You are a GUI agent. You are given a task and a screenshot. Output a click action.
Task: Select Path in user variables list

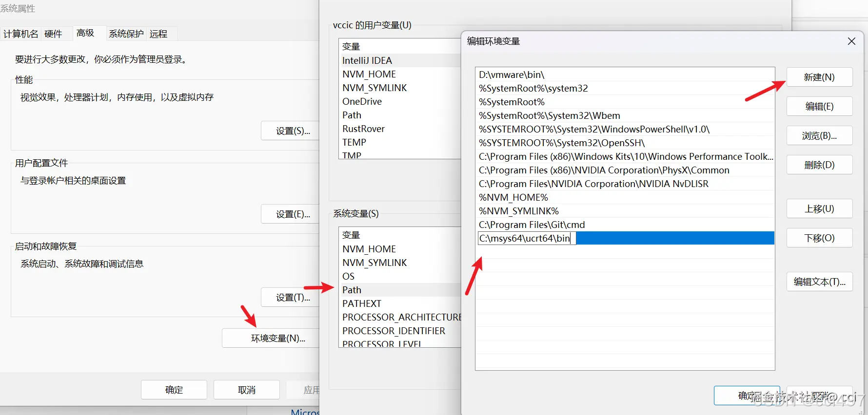[400, 115]
